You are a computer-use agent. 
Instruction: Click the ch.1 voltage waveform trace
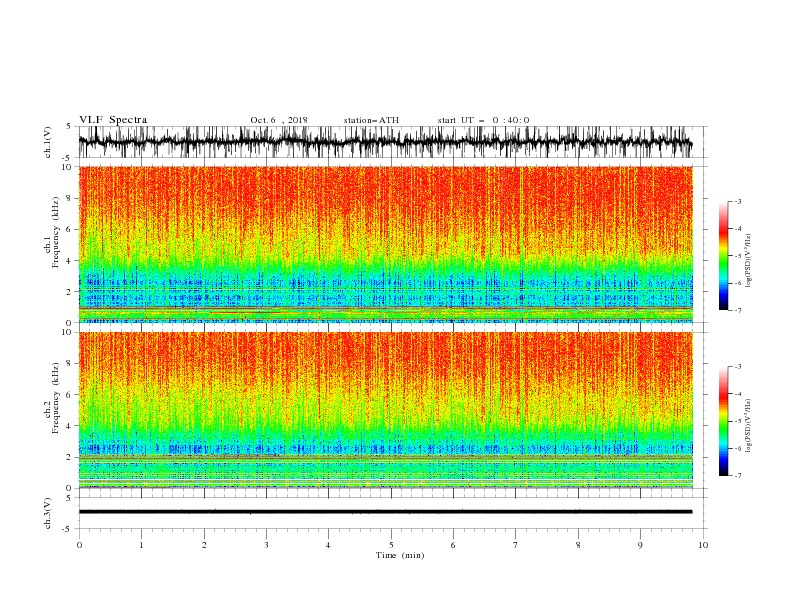point(385,142)
